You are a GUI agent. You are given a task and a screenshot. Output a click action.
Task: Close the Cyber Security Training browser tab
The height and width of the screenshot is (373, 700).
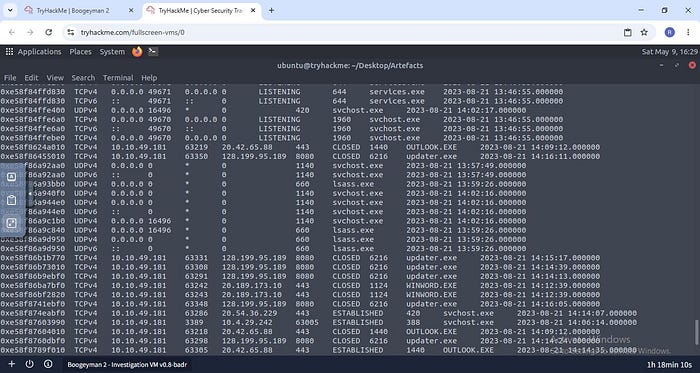[x=253, y=10]
